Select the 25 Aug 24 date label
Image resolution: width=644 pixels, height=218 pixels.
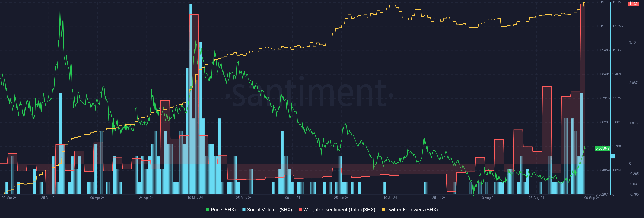[x=536, y=198]
